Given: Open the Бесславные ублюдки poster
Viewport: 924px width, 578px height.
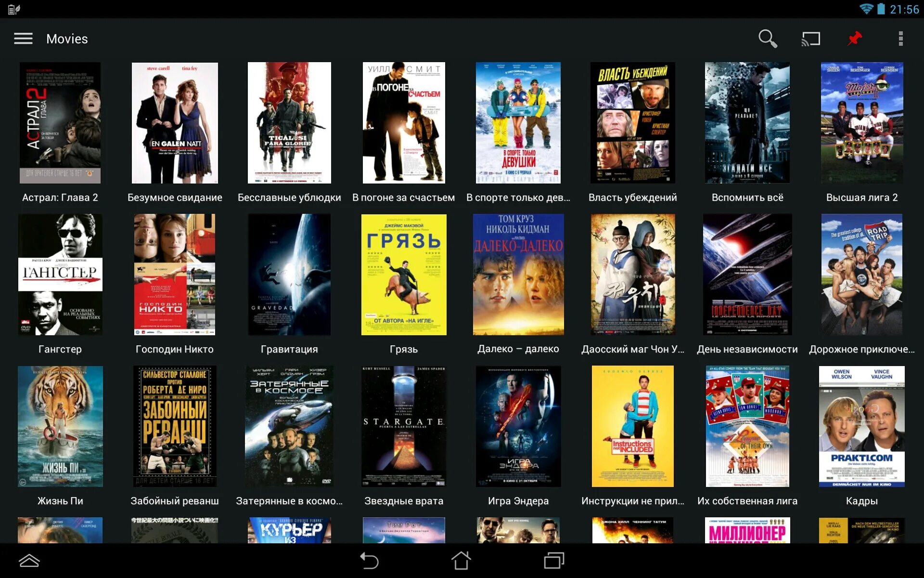Looking at the screenshot, I should (x=289, y=123).
